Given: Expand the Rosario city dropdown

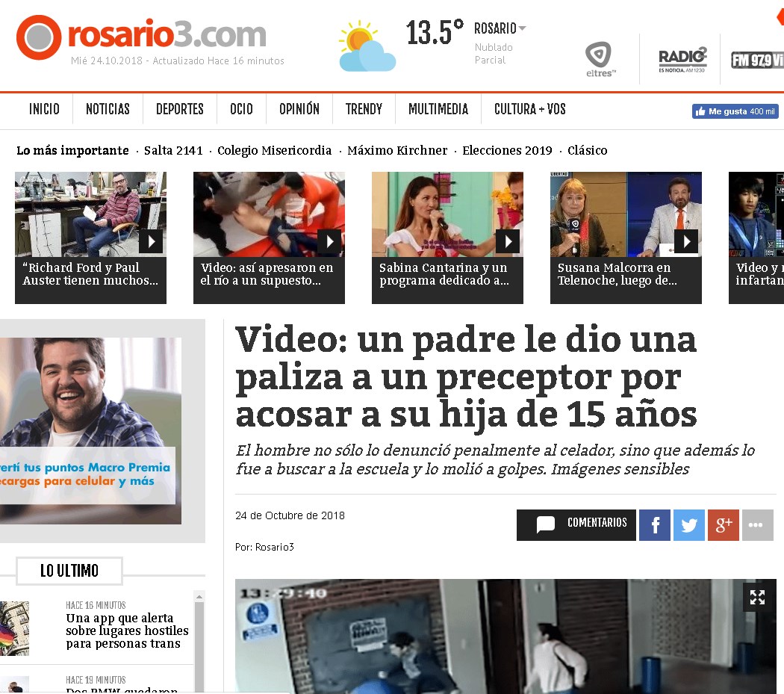Looking at the screenshot, I should click(x=522, y=29).
